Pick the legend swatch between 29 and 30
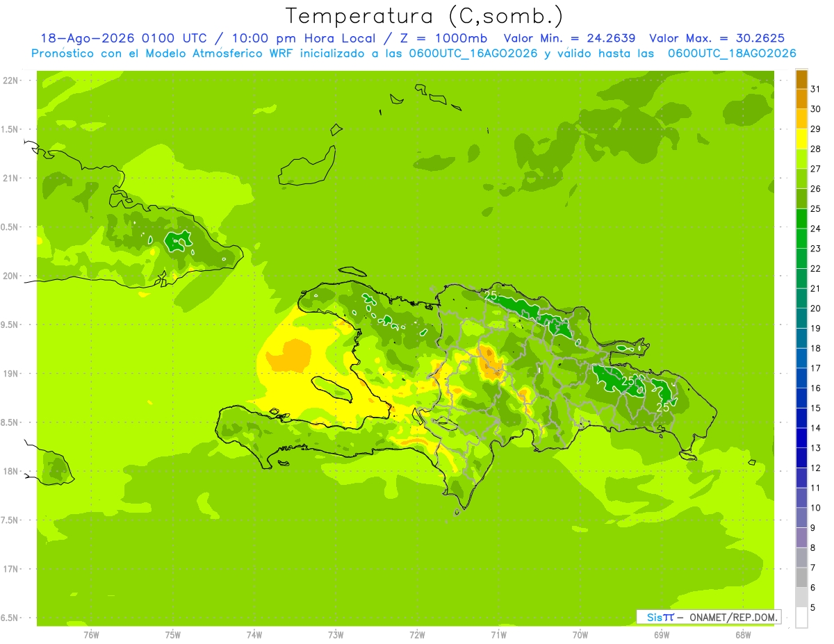 [801, 119]
